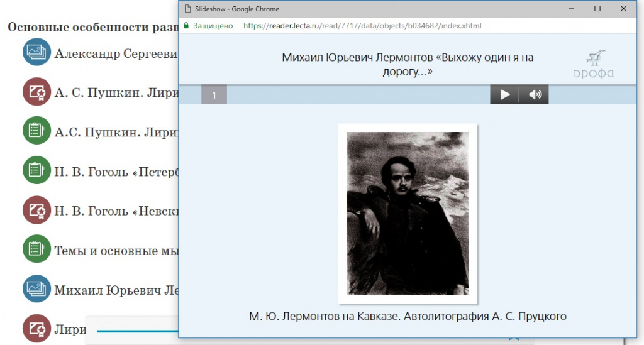Screen dimensions: 644x345
Task: Click the page icon in Slideshow title bar
Action: coord(187,9)
